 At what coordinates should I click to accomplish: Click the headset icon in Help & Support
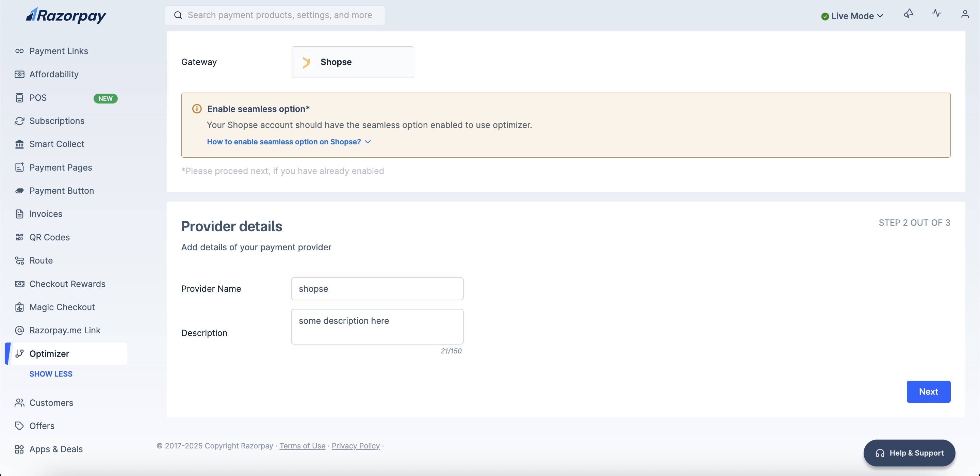pyautogui.click(x=880, y=453)
